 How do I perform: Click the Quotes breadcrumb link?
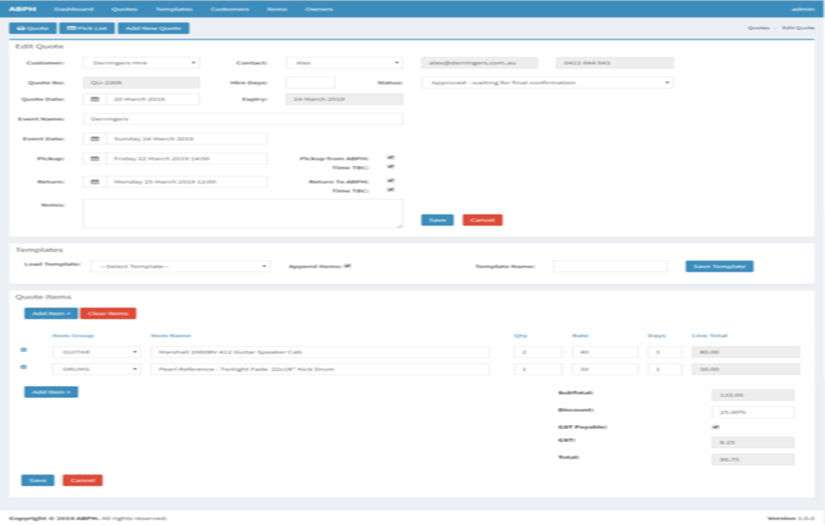(759, 28)
